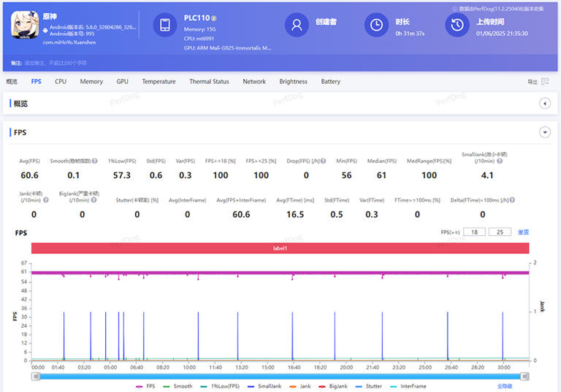This screenshot has height=392, width=561.
Task: Click help icon next to Delta(FTime) metric
Action: coord(512,200)
